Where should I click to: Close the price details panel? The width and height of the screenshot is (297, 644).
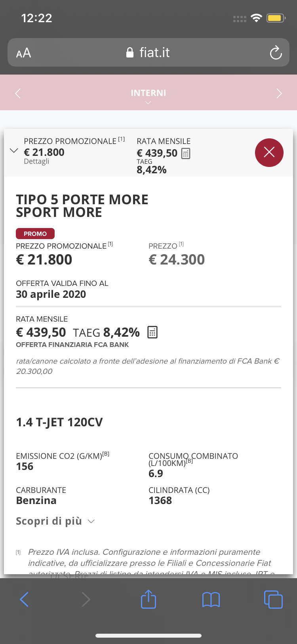click(269, 152)
